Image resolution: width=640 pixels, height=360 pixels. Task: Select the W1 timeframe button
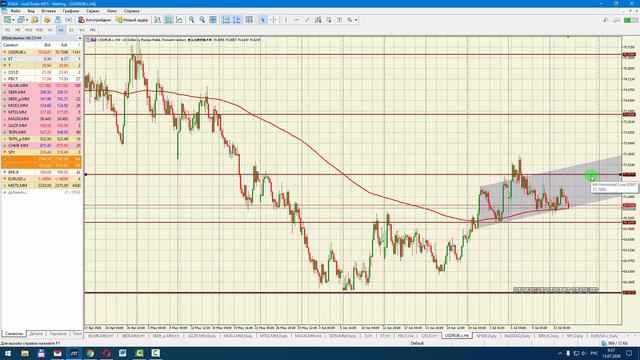point(82,30)
